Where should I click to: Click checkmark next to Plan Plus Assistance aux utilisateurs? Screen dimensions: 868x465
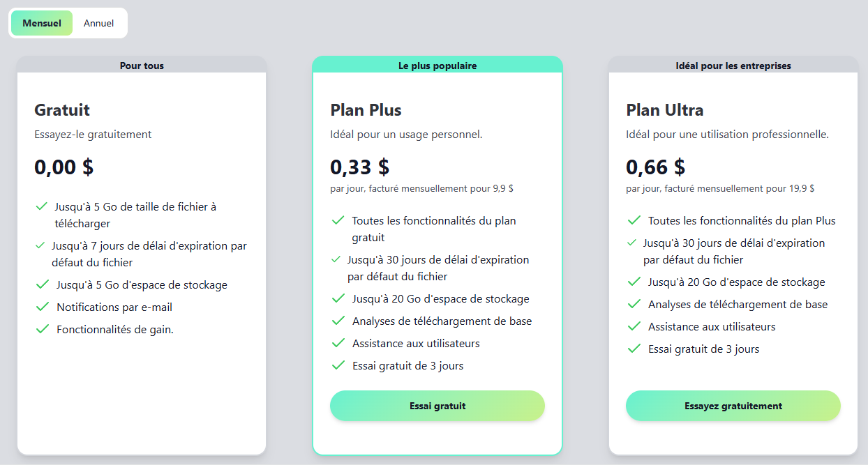tap(338, 343)
